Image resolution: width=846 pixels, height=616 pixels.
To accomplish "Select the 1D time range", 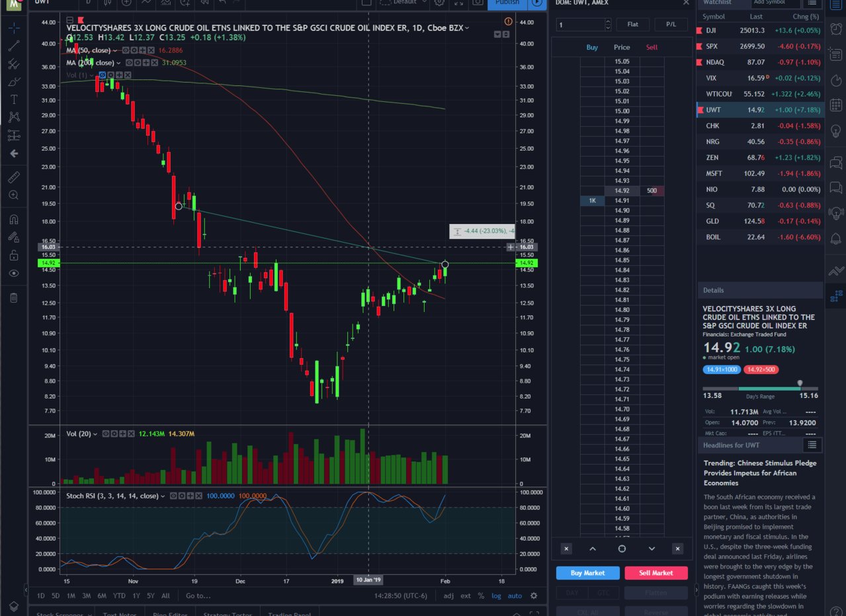I will [41, 596].
